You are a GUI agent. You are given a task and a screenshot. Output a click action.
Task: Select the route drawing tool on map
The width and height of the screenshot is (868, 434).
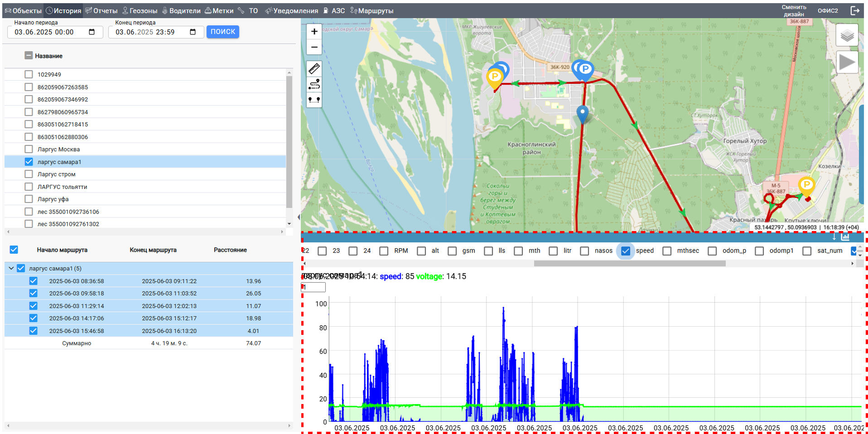point(314,84)
